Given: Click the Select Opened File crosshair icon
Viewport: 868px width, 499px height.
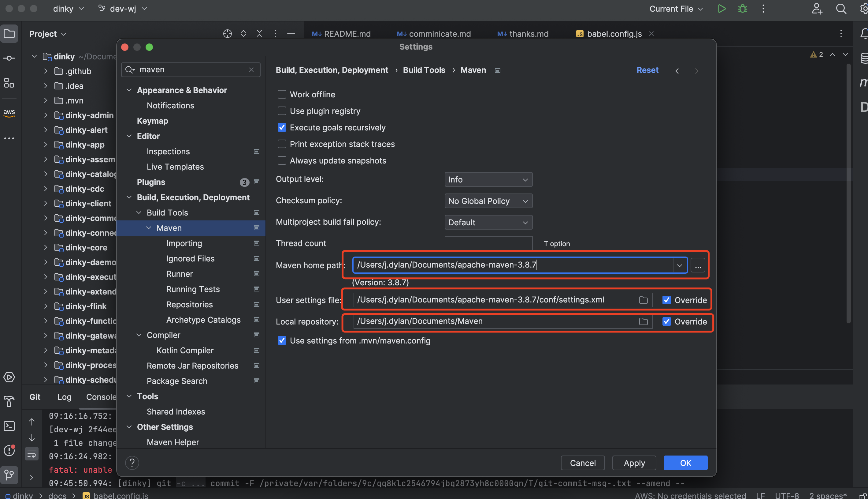Looking at the screenshot, I should click(x=227, y=34).
